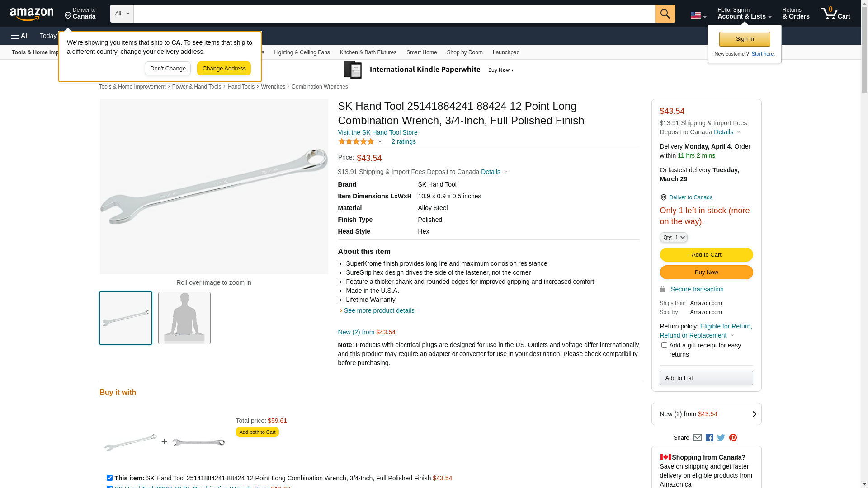Image resolution: width=868 pixels, height=488 pixels.
Task: Share the product on Facebook
Action: pos(709,437)
